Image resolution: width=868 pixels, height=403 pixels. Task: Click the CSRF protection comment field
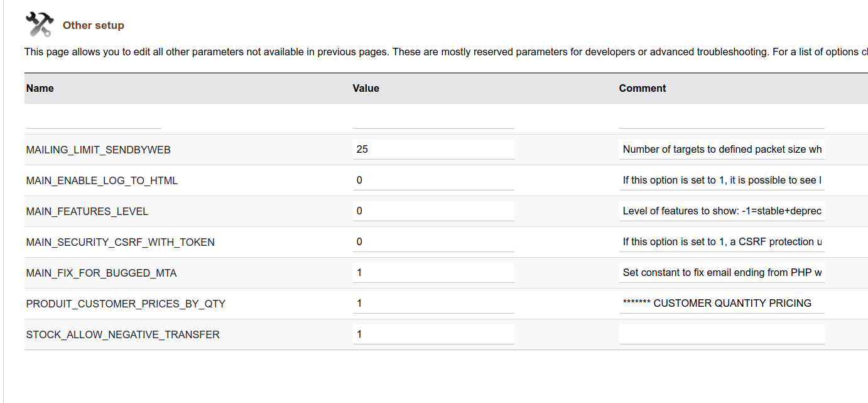pos(722,242)
